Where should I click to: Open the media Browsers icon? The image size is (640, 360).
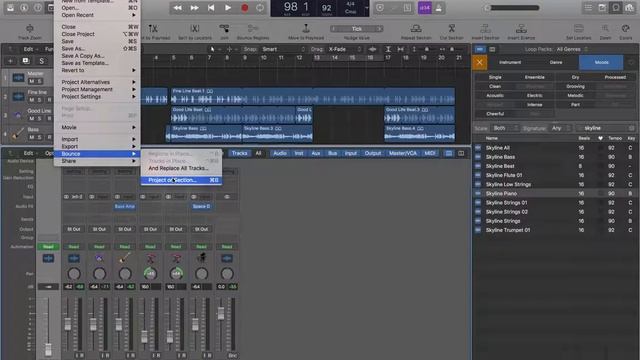coord(629,8)
